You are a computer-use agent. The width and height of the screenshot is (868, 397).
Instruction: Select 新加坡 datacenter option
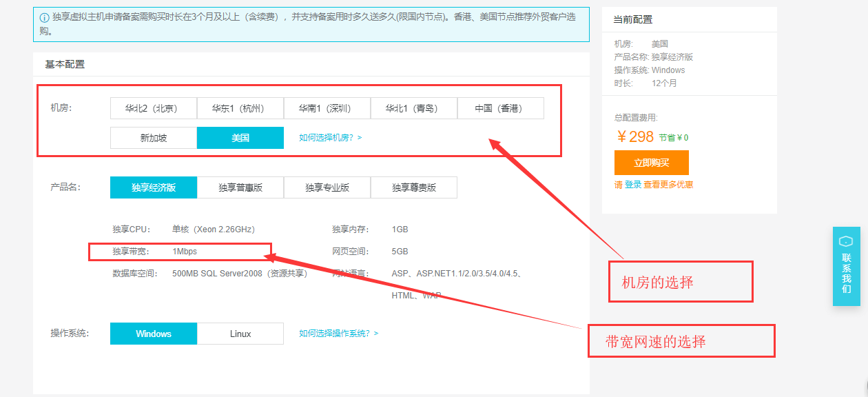tap(153, 138)
